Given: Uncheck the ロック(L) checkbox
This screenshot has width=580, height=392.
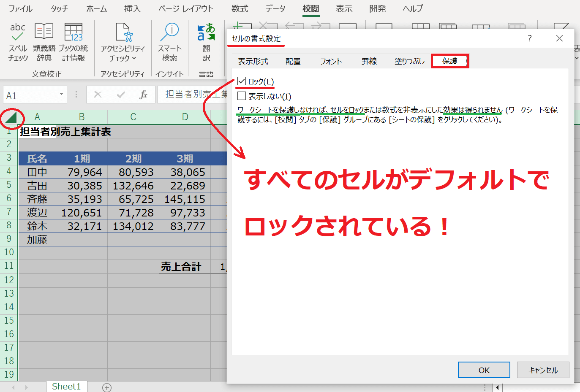Looking at the screenshot, I should [242, 81].
